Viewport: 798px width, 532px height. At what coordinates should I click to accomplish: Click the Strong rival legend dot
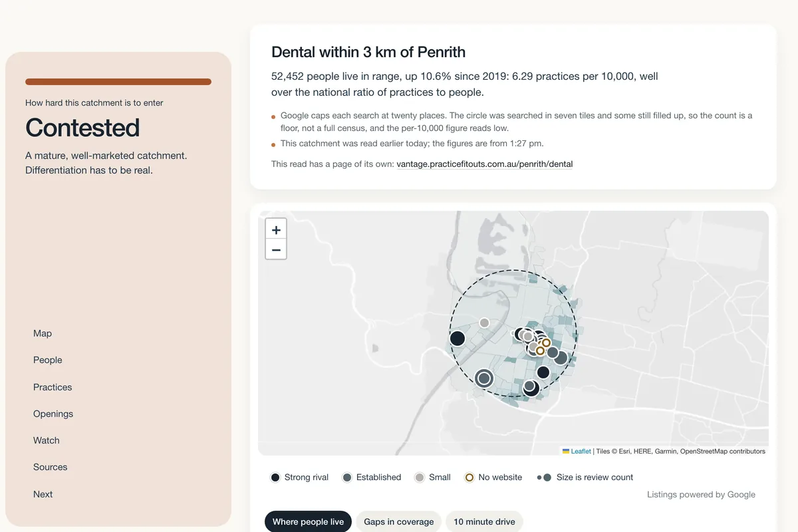275,477
